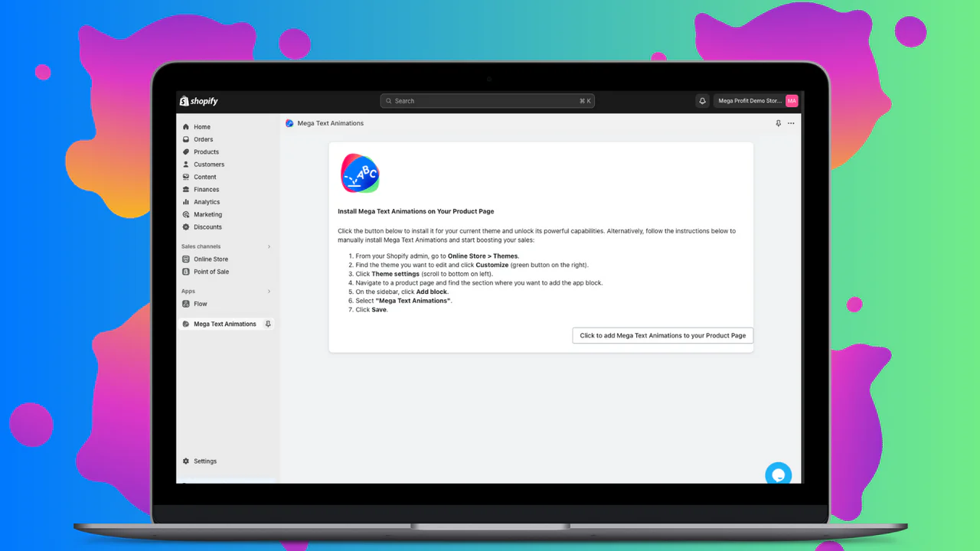
Task: Click step 'Select "Mega Text Animations"'
Action: click(404, 301)
